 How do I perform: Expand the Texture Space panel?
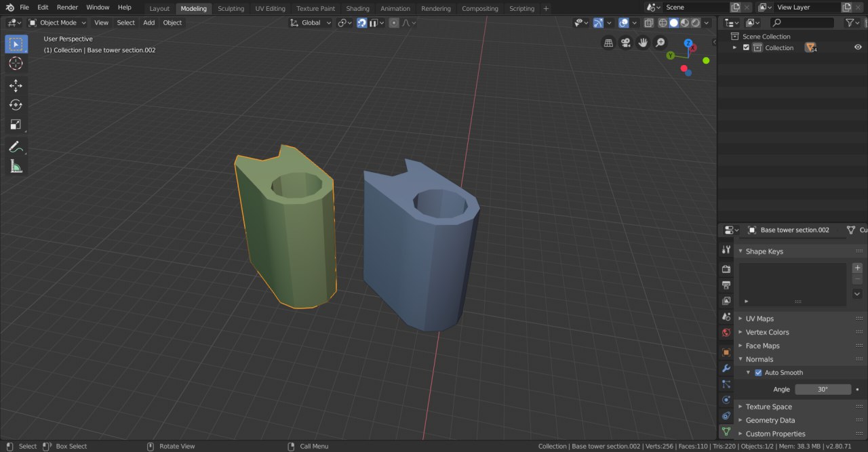pyautogui.click(x=768, y=407)
